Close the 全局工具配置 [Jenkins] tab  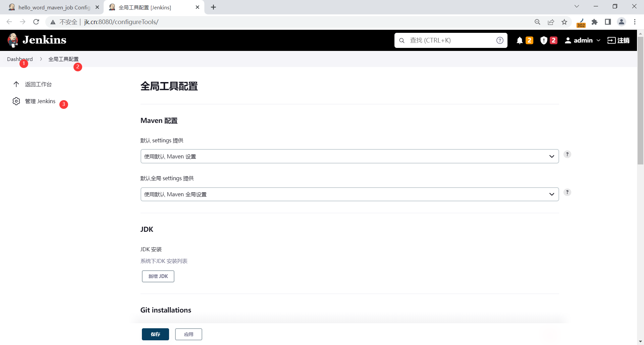coord(198,7)
